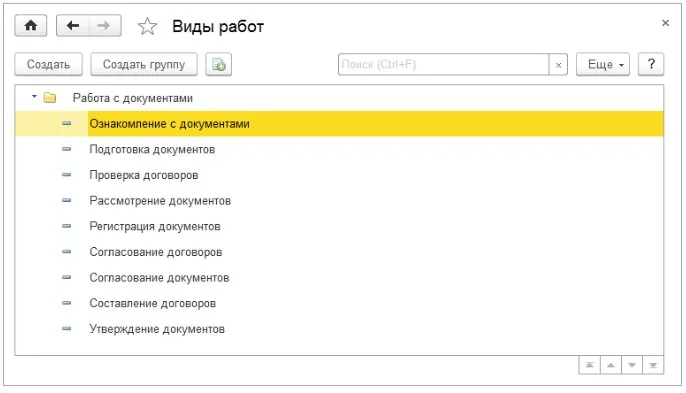Click the Создать button
Screen dimensions: 686x393
[48, 64]
